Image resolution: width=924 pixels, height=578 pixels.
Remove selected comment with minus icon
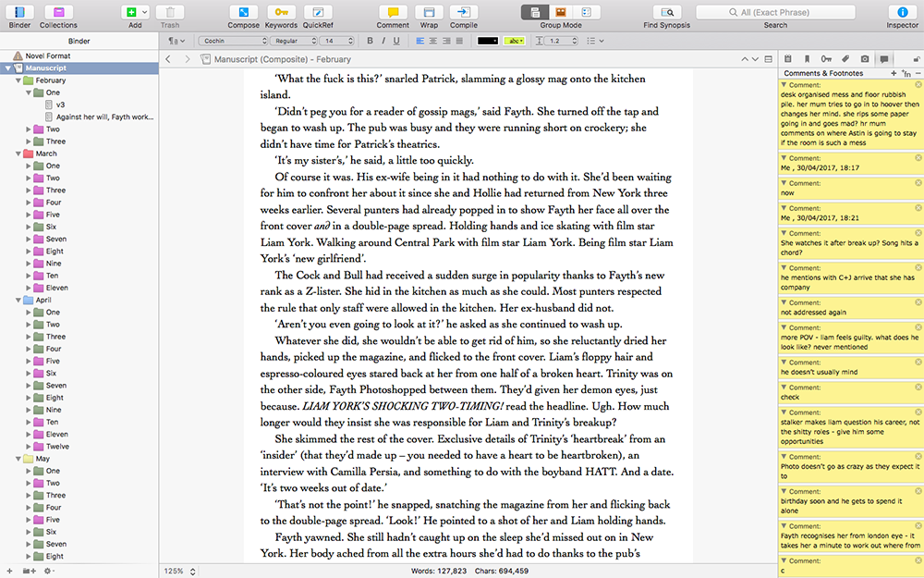(x=918, y=73)
